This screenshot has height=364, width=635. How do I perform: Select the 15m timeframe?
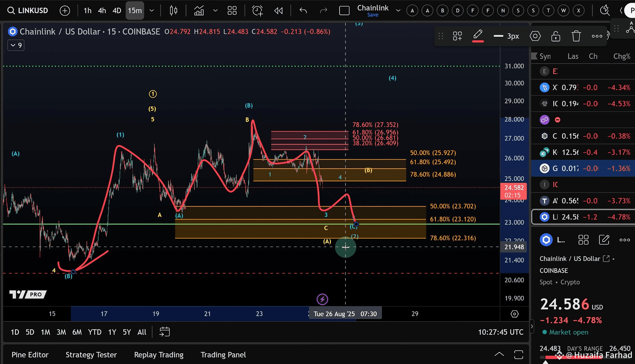click(135, 10)
